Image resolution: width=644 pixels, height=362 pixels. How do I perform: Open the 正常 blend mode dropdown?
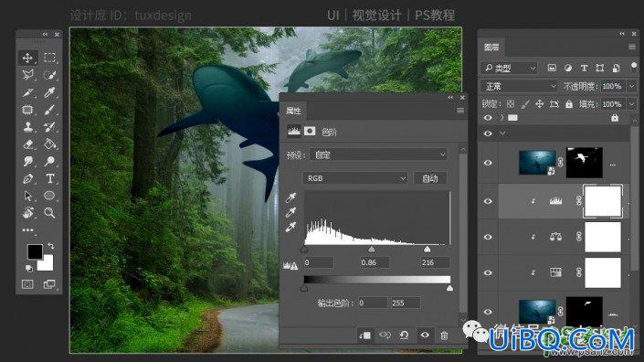(x=519, y=86)
